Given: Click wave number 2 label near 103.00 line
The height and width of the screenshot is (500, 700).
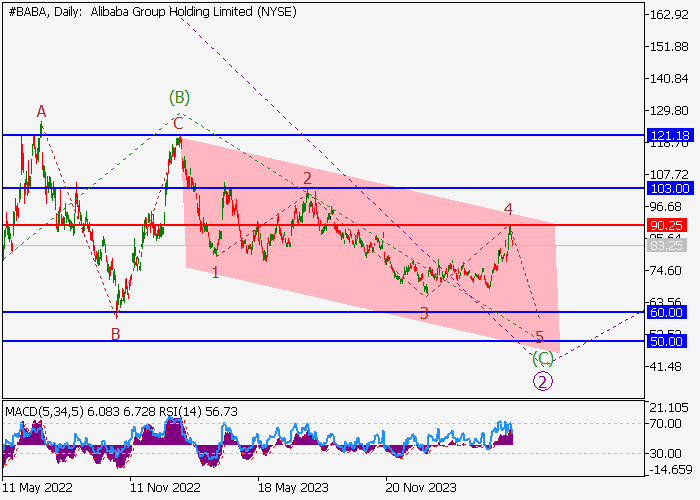Looking at the screenshot, I should click(307, 179).
